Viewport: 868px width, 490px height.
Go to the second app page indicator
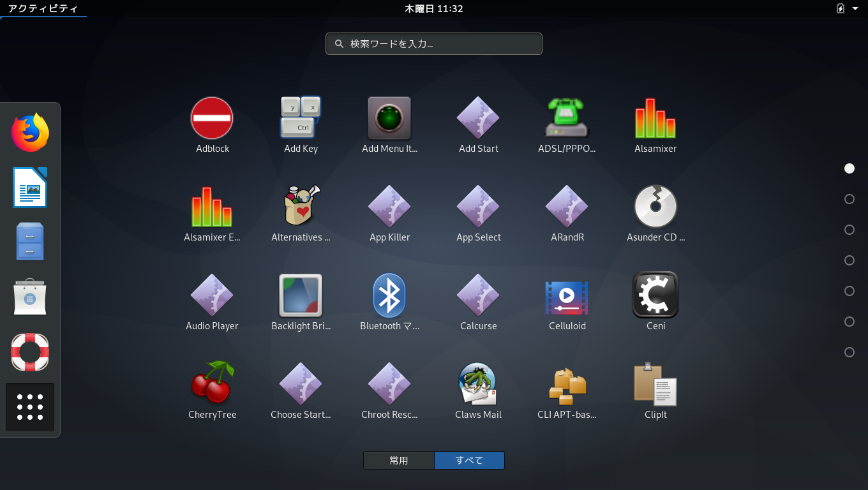(849, 199)
